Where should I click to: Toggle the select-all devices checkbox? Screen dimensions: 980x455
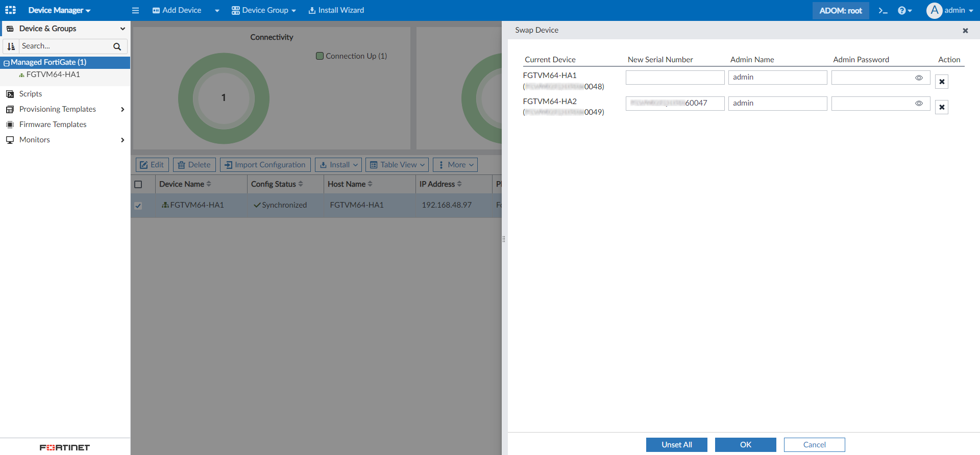click(138, 185)
